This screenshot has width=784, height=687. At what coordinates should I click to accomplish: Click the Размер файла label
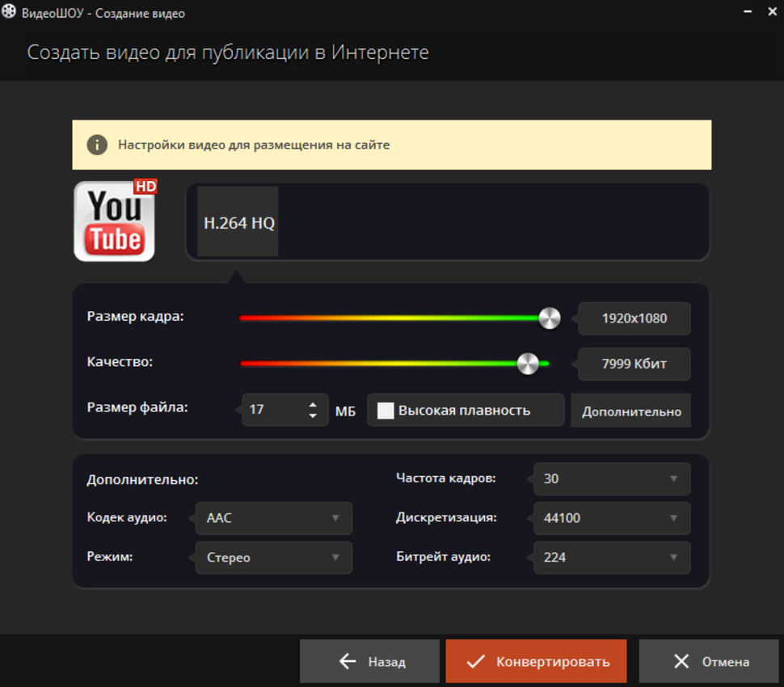(137, 407)
